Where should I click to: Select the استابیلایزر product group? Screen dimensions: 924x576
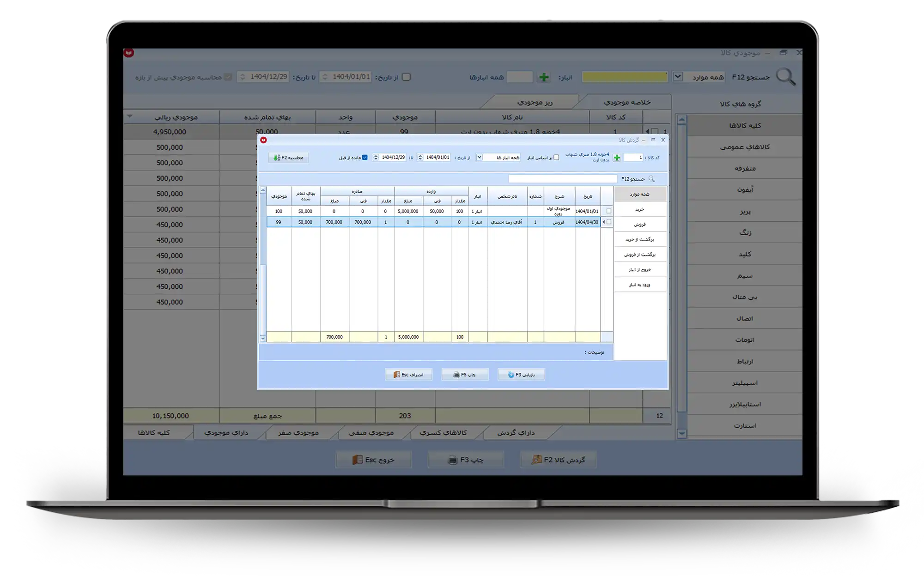click(745, 404)
